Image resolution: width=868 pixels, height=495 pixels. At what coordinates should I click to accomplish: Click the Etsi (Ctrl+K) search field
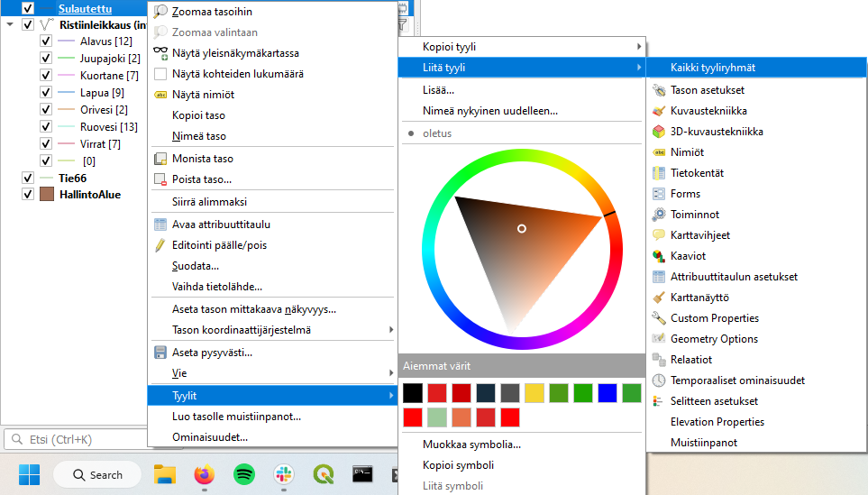[x=77, y=439]
